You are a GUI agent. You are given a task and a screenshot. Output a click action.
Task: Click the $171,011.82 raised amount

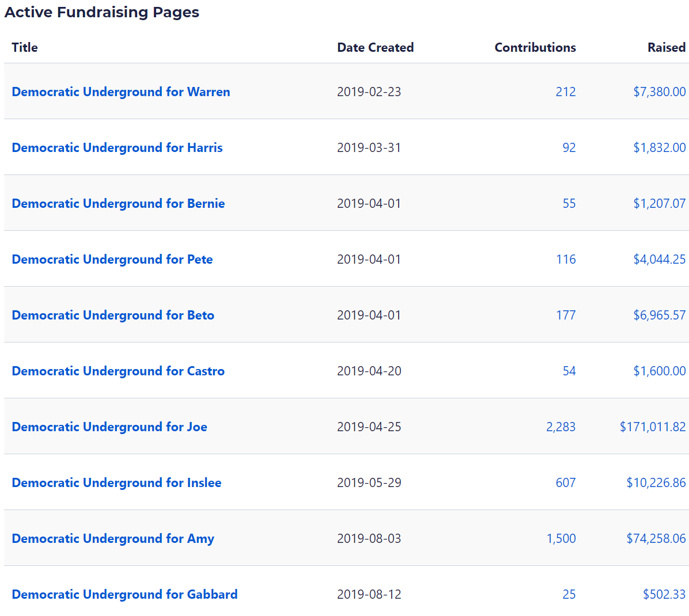pyautogui.click(x=653, y=427)
